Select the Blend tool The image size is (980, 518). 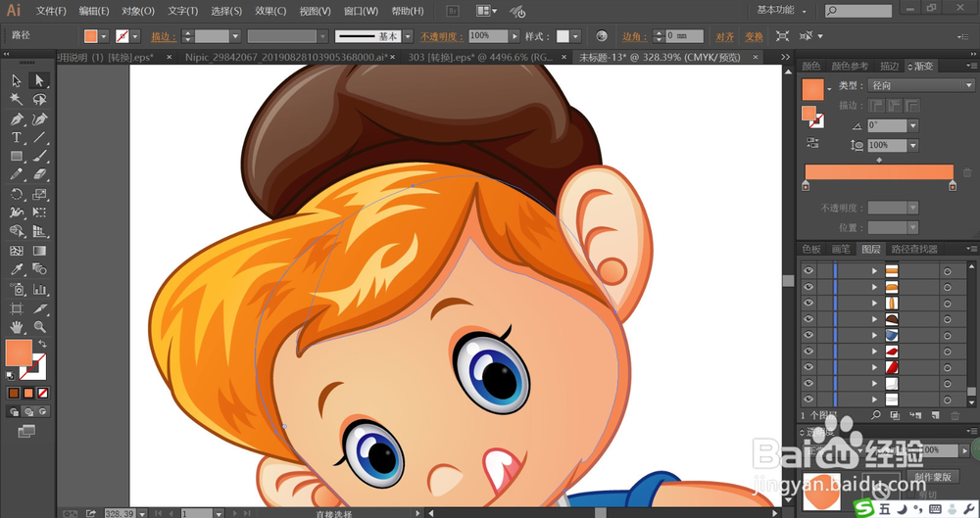click(x=39, y=270)
